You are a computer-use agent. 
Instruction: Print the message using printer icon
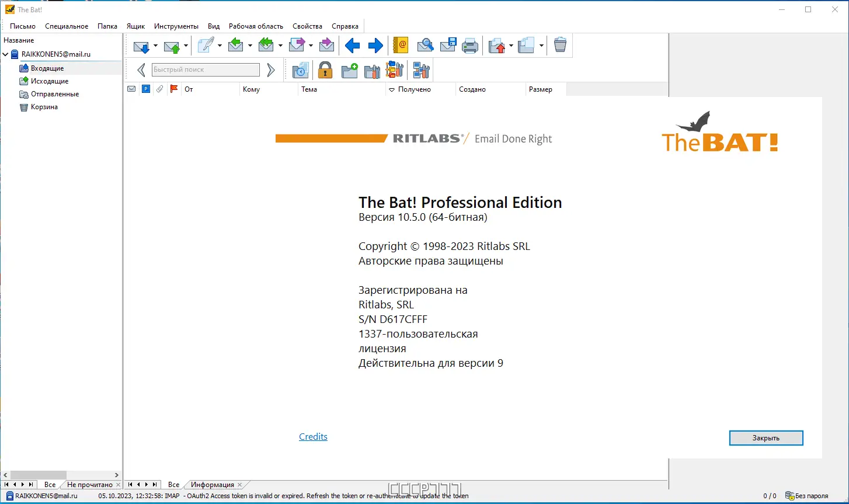tap(470, 46)
